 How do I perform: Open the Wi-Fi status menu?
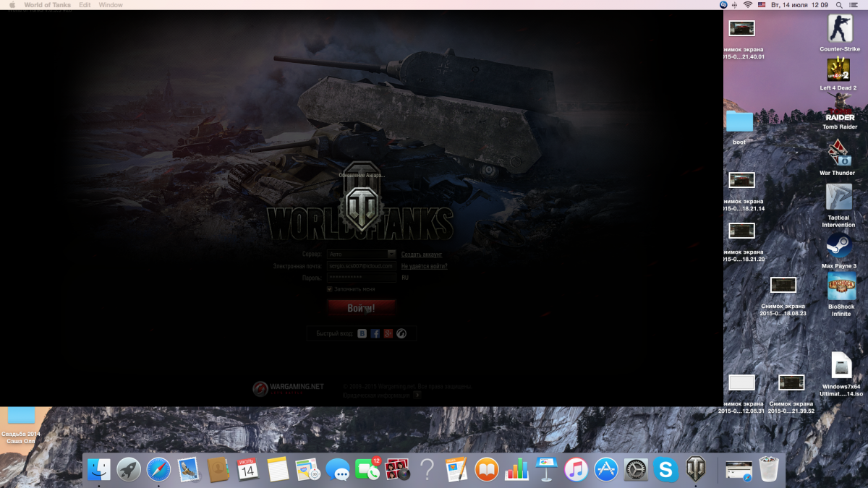coord(747,5)
